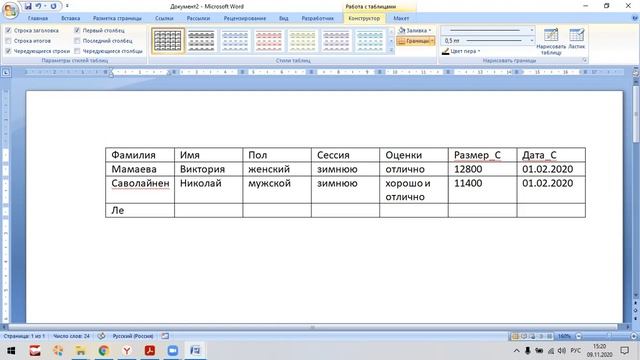This screenshot has height=360, width=640.
Task: Click the zoom in plus button
Action: (633, 336)
